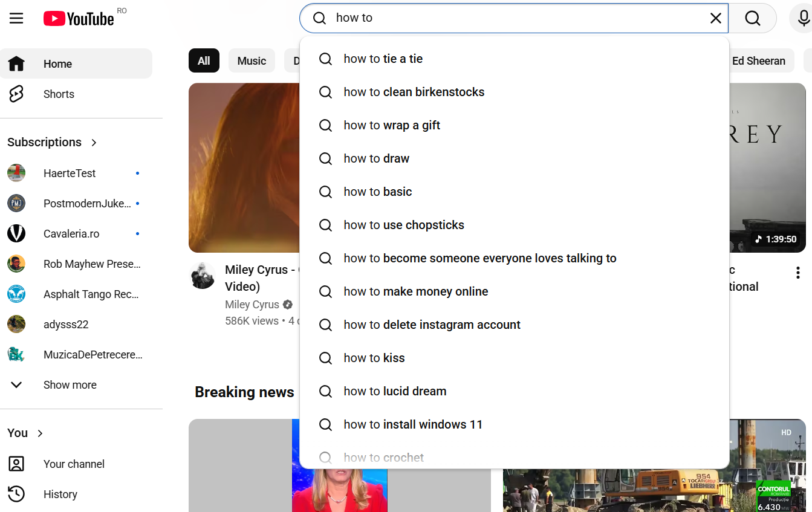
Task: Open the Miley Cyrus video thumbnail
Action: 244,167
